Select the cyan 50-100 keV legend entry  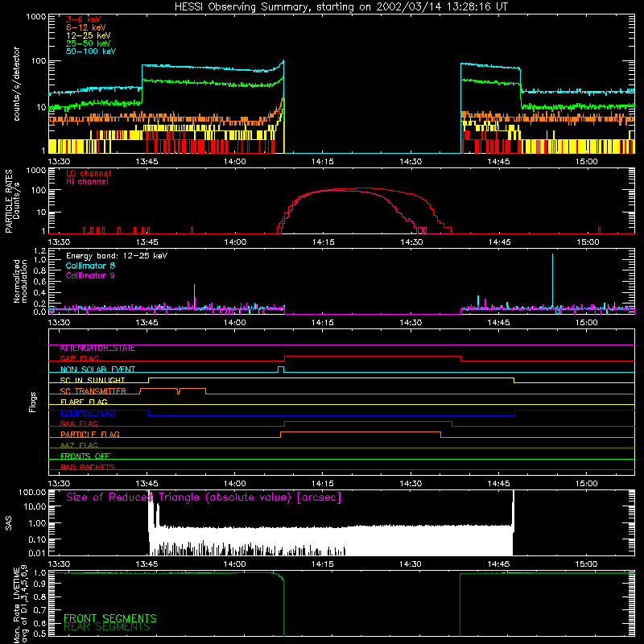pos(91,52)
